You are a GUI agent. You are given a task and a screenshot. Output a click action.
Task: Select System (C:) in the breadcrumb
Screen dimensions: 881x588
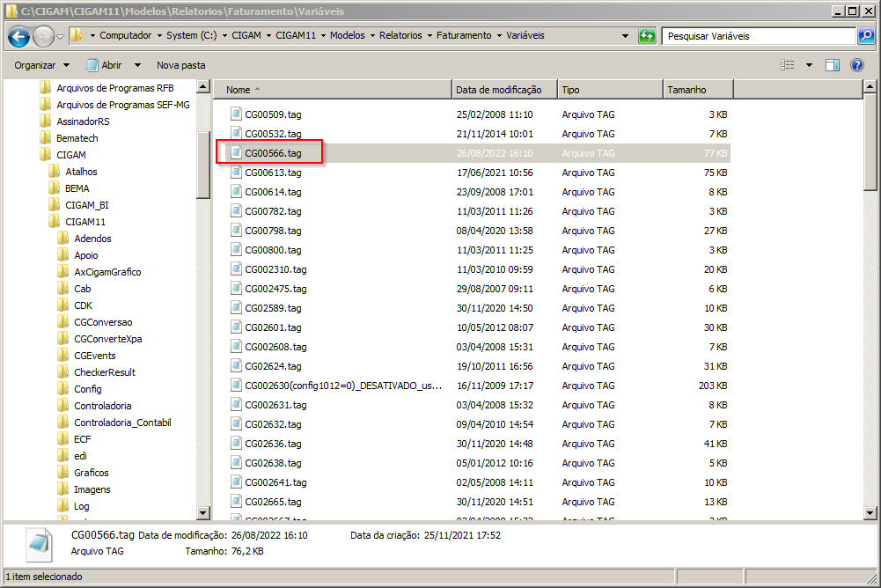pos(191,35)
